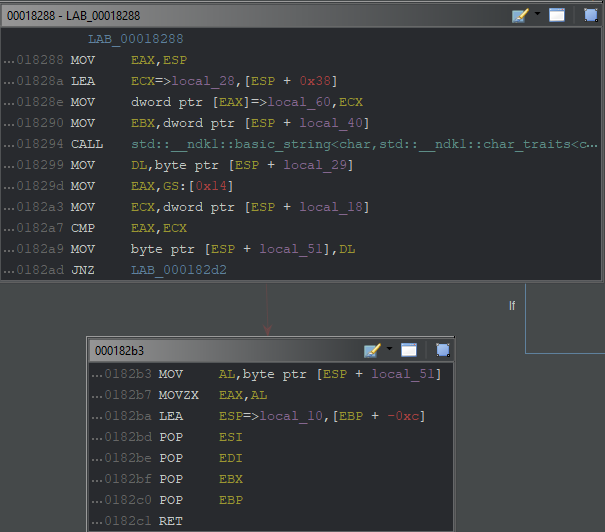This screenshot has width=605, height=532.
Task: Click the window icon on block 00018288
Action: pyautogui.click(x=558, y=15)
